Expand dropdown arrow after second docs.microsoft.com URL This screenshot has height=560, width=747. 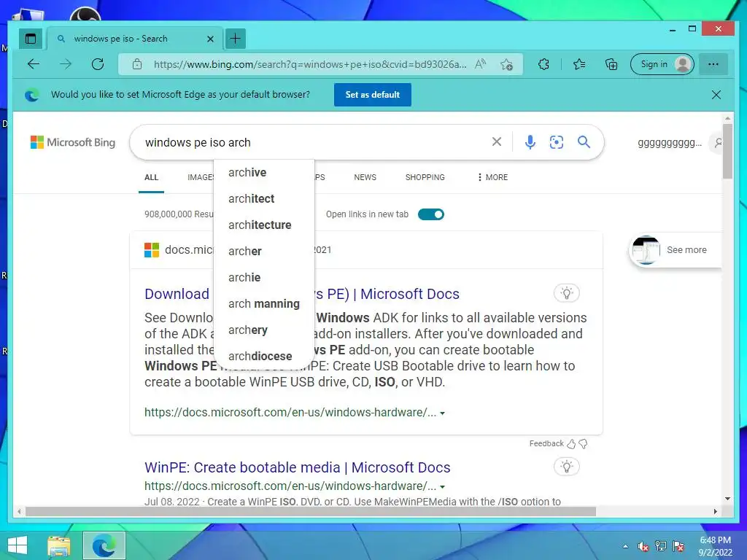[x=443, y=486]
